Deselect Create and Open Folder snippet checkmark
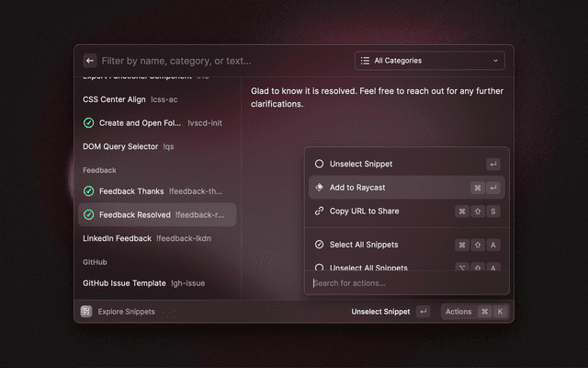The width and height of the screenshot is (588, 368). 89,122
